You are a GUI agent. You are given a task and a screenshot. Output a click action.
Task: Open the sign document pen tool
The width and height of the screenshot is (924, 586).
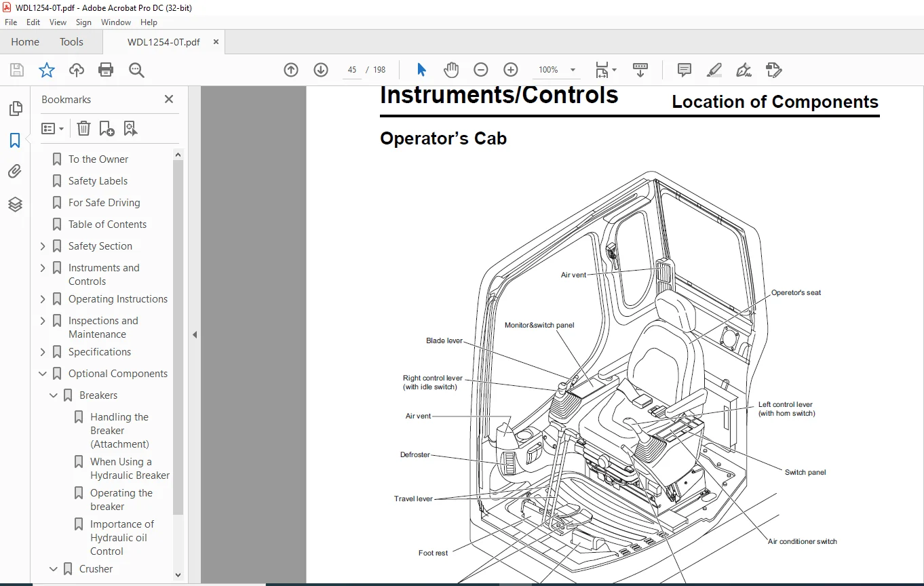[744, 70]
